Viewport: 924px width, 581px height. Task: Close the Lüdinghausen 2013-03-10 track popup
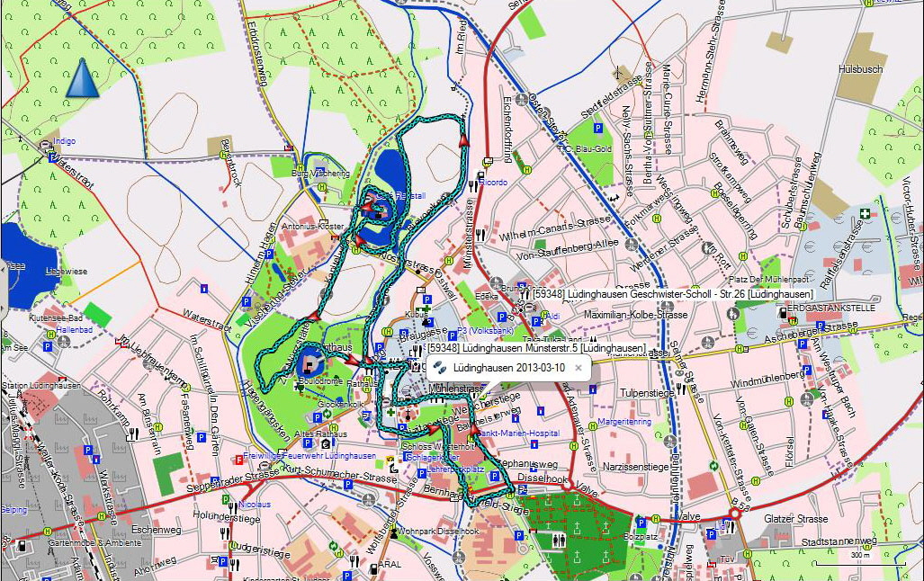(579, 368)
